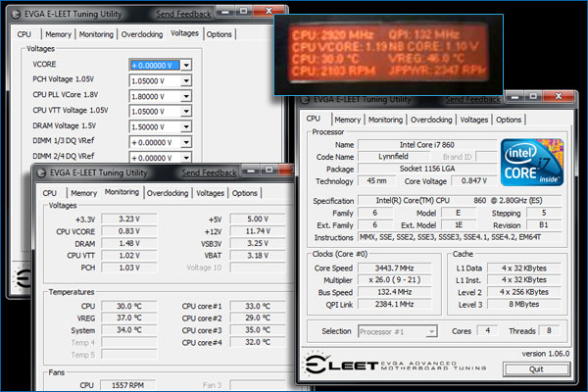Open the Processor #1 selection dropdown
The width and height of the screenshot is (588, 392).
point(431,331)
